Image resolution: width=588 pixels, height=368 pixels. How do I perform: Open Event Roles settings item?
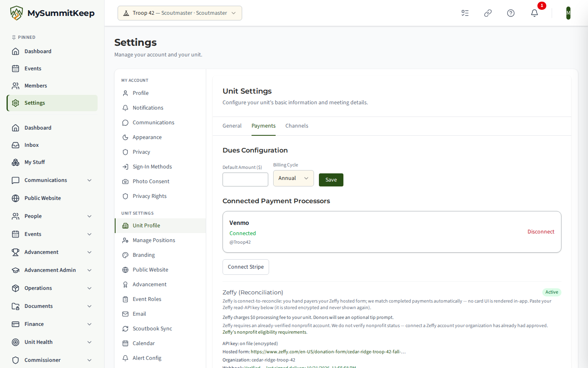[160, 299]
